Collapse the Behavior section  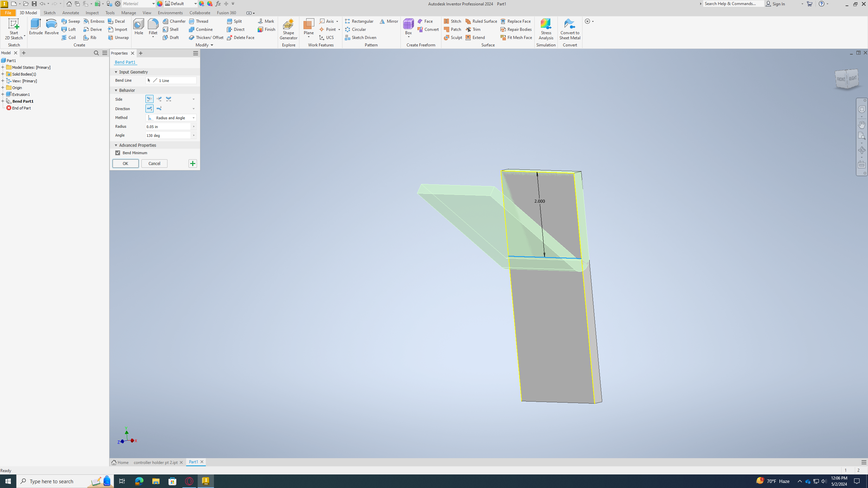116,90
